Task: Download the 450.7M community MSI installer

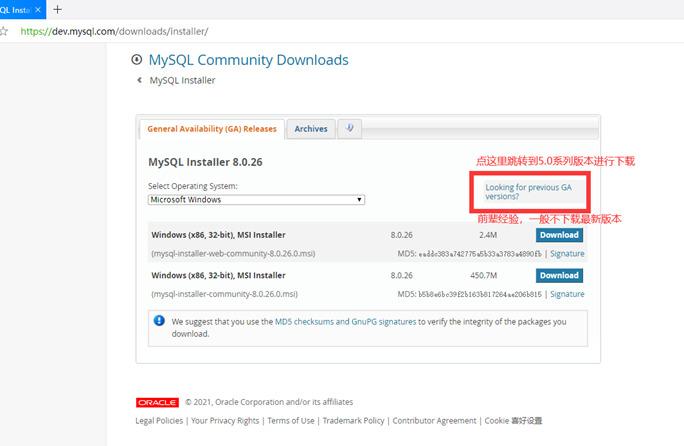Action: [x=559, y=275]
